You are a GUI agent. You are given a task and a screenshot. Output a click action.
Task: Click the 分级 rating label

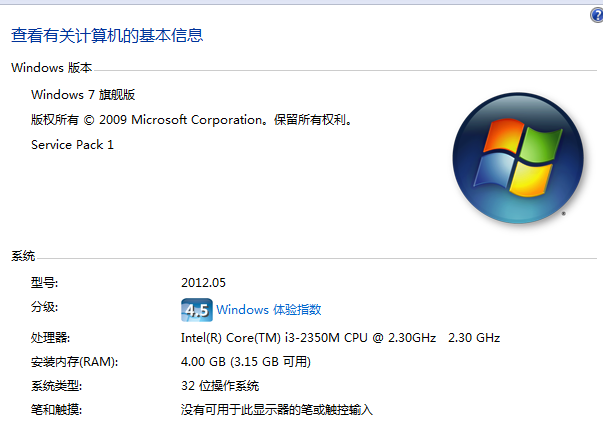44,307
